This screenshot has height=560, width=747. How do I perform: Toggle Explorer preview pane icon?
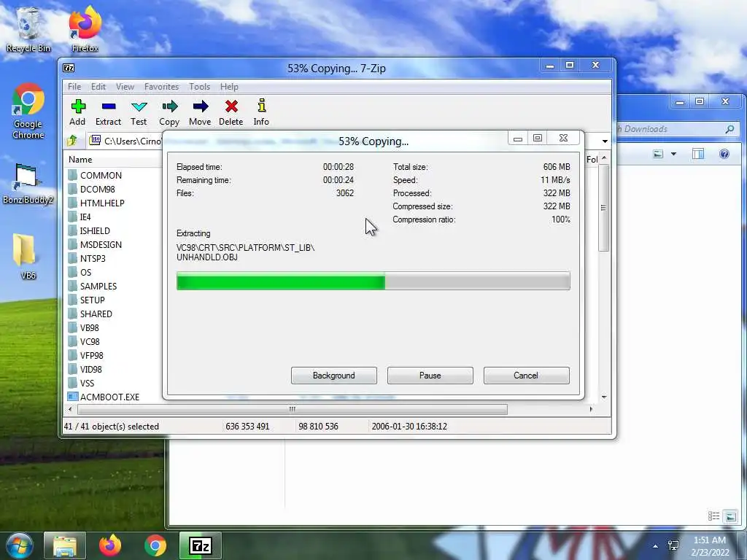point(698,154)
